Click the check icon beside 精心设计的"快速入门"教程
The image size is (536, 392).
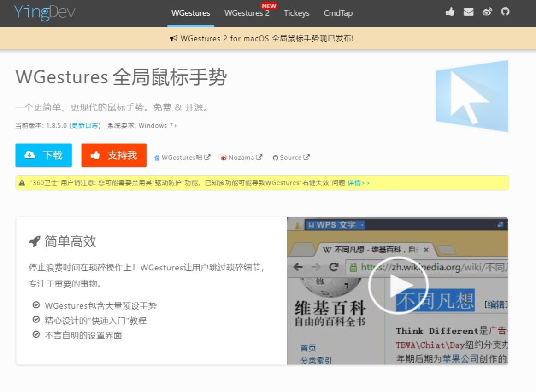click(36, 320)
